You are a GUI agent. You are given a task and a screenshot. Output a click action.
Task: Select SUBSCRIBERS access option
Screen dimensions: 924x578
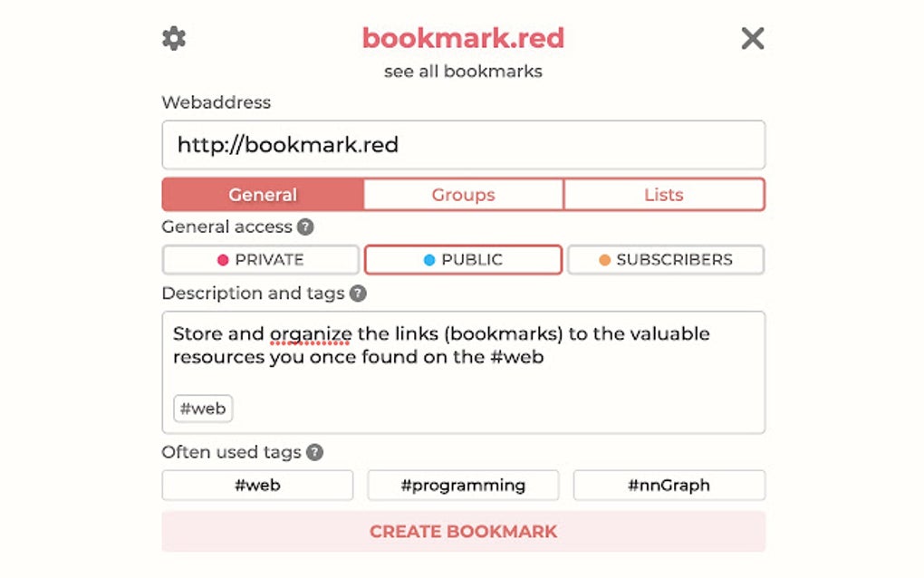(x=666, y=260)
